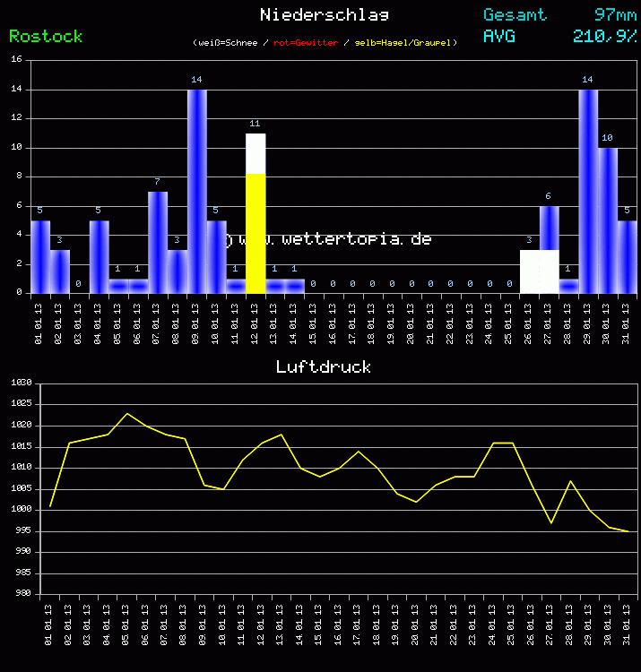Open the www.wettertopia.de watermark link
The height and width of the screenshot is (672, 641).
coord(333,239)
